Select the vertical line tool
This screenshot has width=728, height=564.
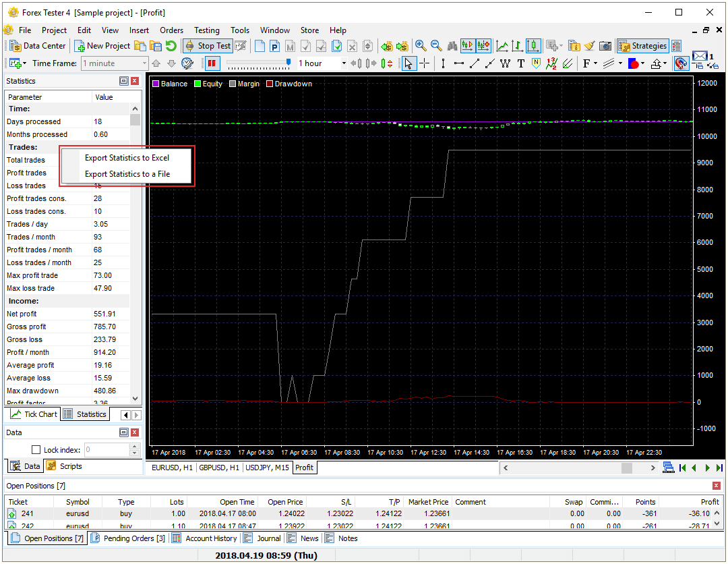[444, 63]
